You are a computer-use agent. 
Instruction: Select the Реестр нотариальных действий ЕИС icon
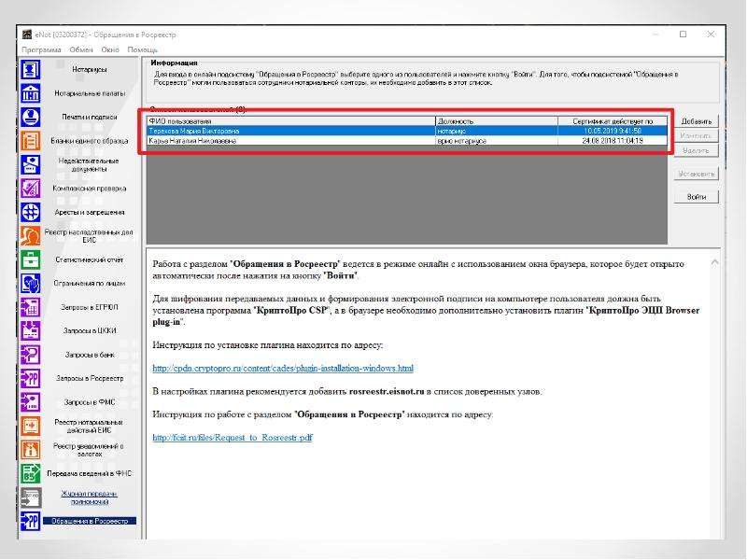click(31, 427)
